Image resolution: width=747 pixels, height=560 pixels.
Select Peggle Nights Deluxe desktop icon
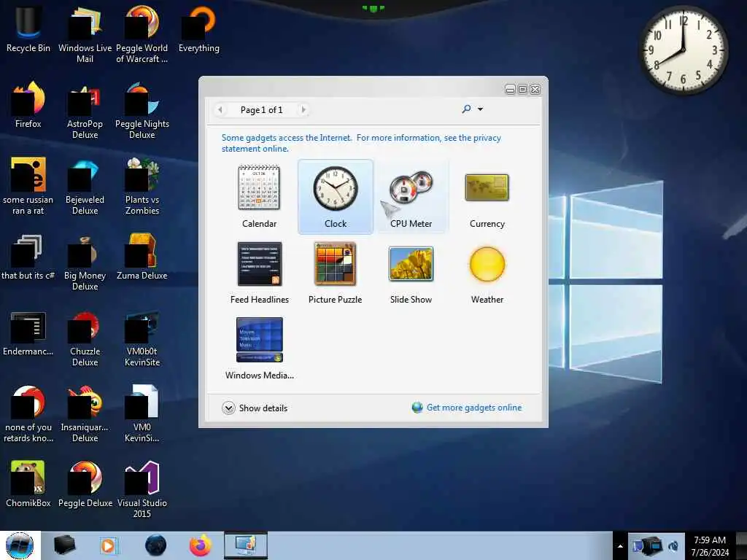coord(142,111)
